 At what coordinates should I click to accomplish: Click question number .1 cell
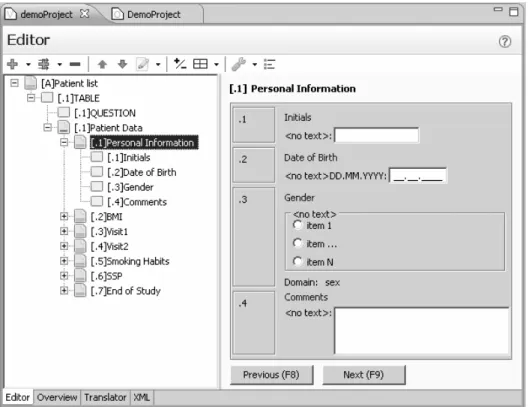254,125
